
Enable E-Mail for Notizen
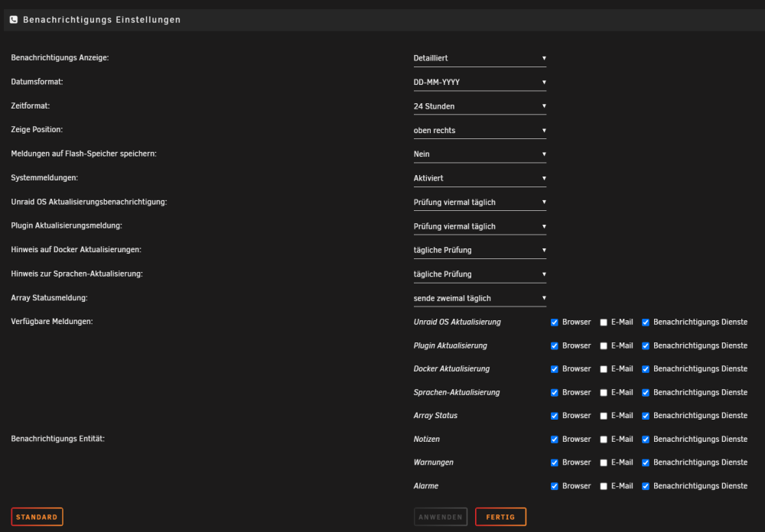604,440
